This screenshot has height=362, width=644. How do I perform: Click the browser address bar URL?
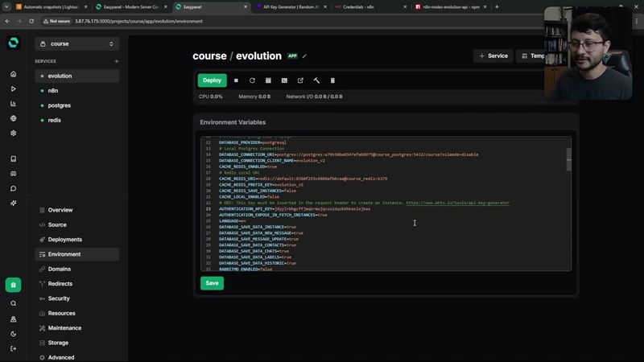(x=138, y=22)
